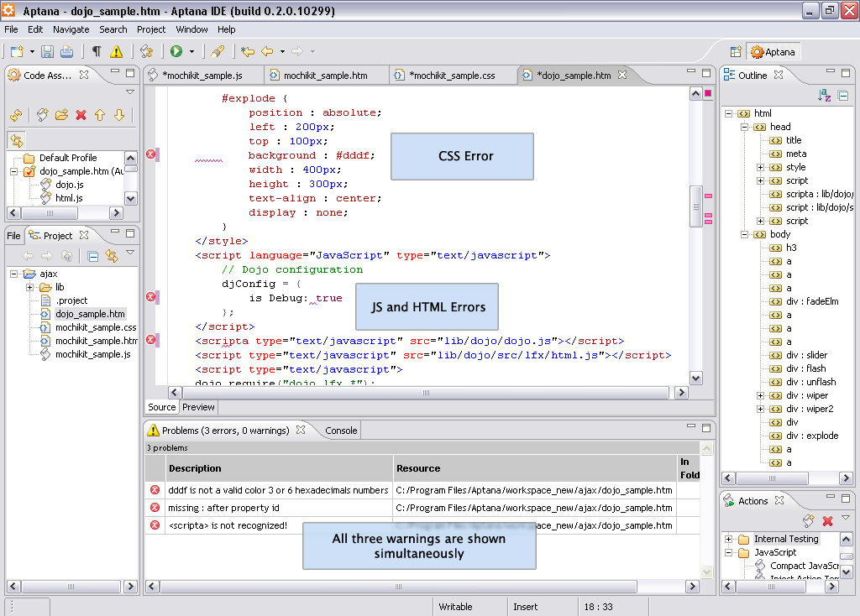Click the New file toolbar icon
860x616 pixels.
coord(17,51)
